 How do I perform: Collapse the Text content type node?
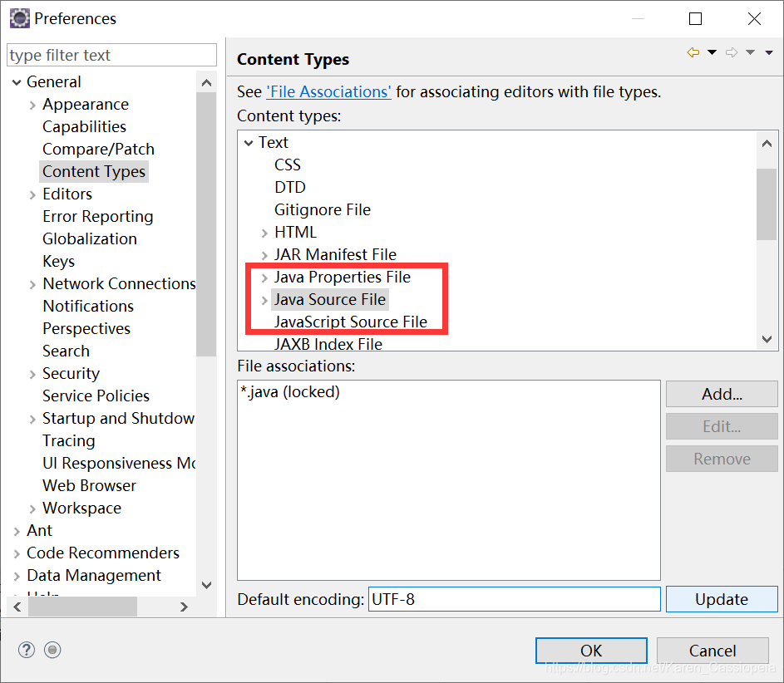pyautogui.click(x=249, y=143)
